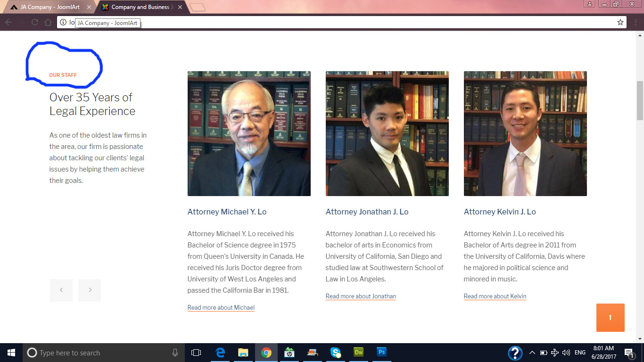The image size is (644, 362).
Task: Open the Action Center notifications icon
Action: (x=629, y=353)
